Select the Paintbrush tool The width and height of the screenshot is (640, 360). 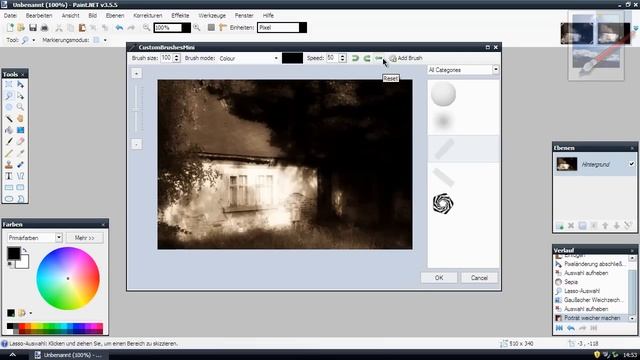coord(9,142)
